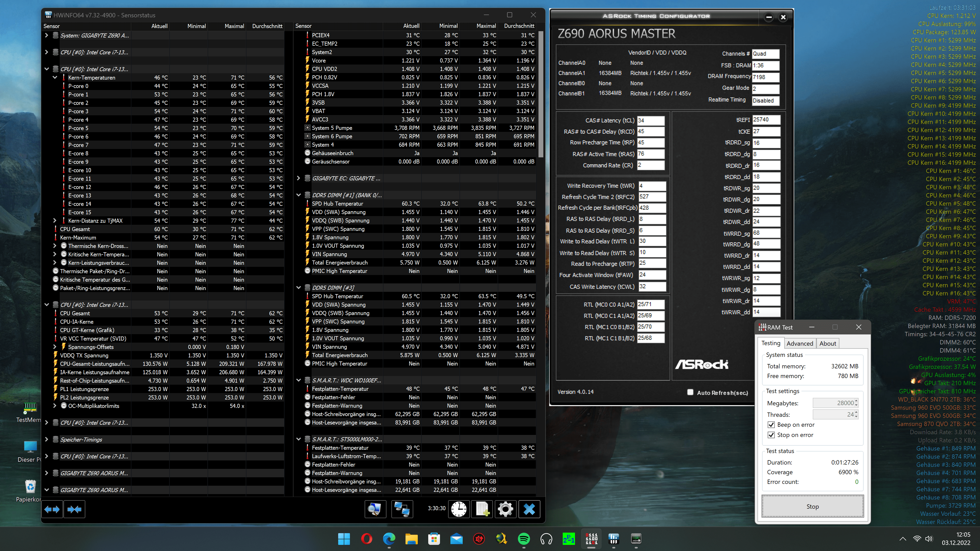Click the reset clock icon in HWiNFO

coord(459,509)
